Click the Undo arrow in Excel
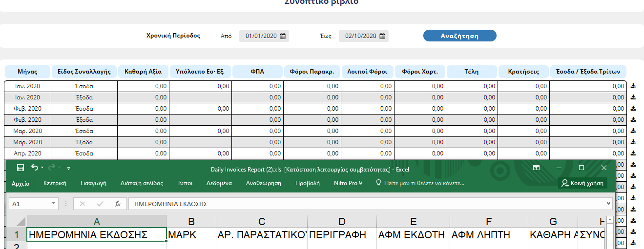This screenshot has height=249, width=644. 34,168
